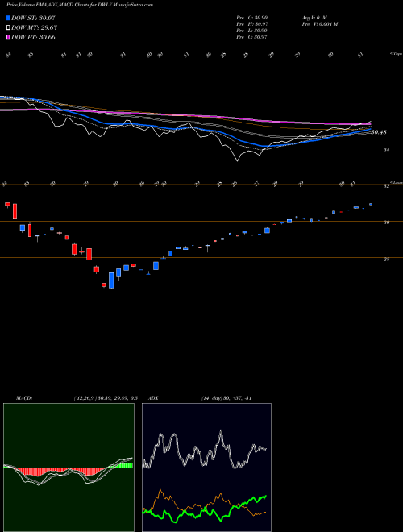Click the 'Avg V: 0 M' value
403x532 pixels.
[314, 18]
